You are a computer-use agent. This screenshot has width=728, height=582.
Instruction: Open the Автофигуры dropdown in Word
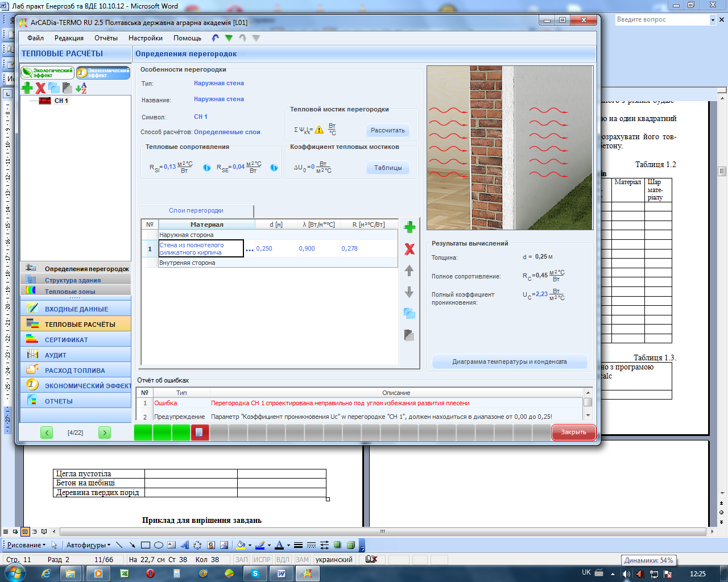point(89,544)
